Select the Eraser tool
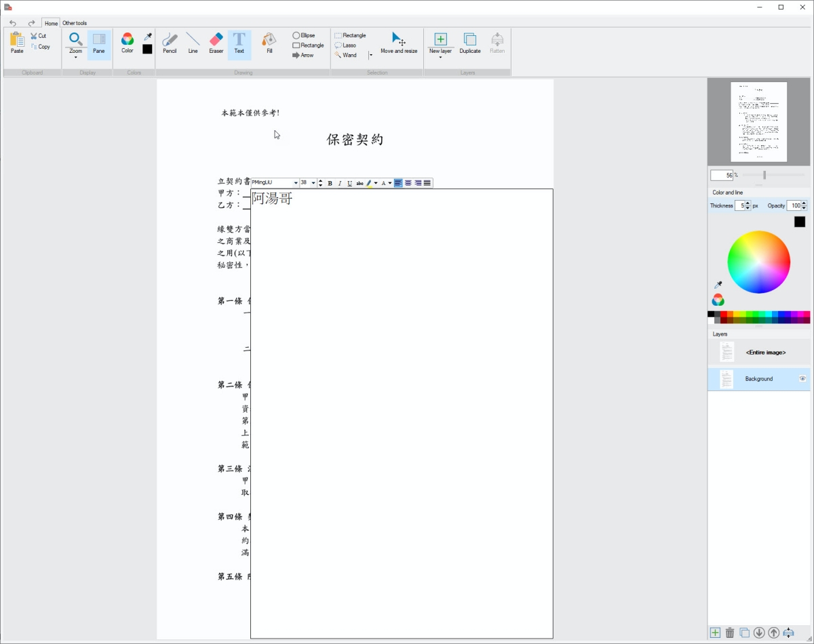Image resolution: width=814 pixels, height=644 pixels. click(x=216, y=43)
